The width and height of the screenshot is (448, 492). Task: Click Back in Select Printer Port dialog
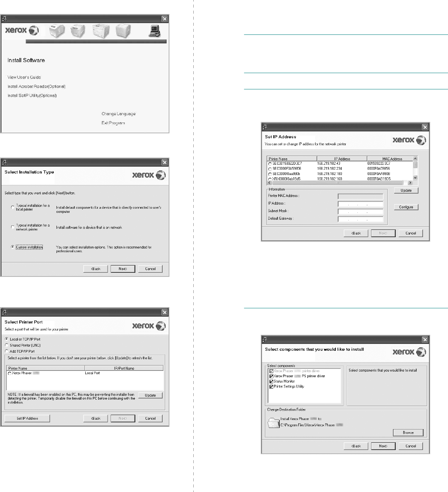click(96, 418)
